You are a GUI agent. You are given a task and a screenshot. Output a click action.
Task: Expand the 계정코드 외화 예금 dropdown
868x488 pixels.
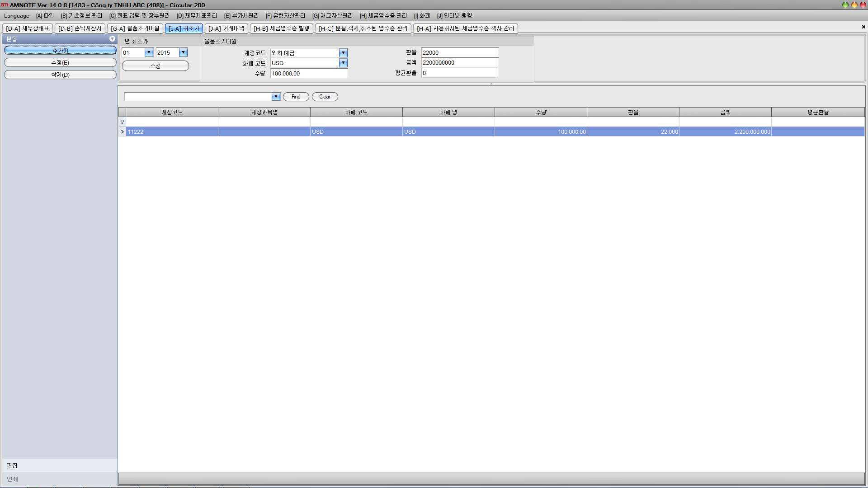pyautogui.click(x=343, y=53)
